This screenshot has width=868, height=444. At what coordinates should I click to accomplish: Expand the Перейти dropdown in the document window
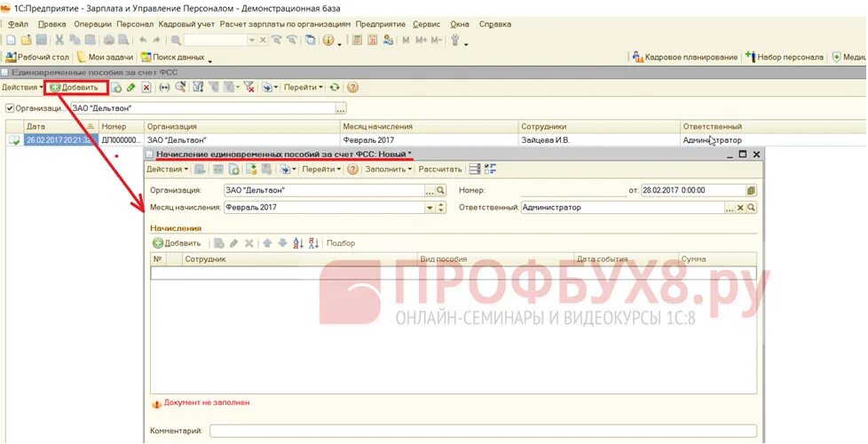[x=321, y=169]
